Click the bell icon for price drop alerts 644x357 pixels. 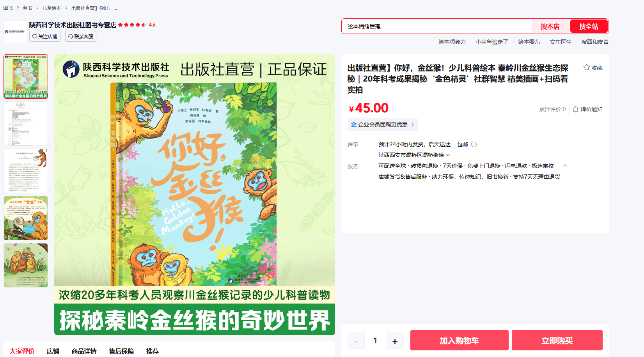point(575,109)
